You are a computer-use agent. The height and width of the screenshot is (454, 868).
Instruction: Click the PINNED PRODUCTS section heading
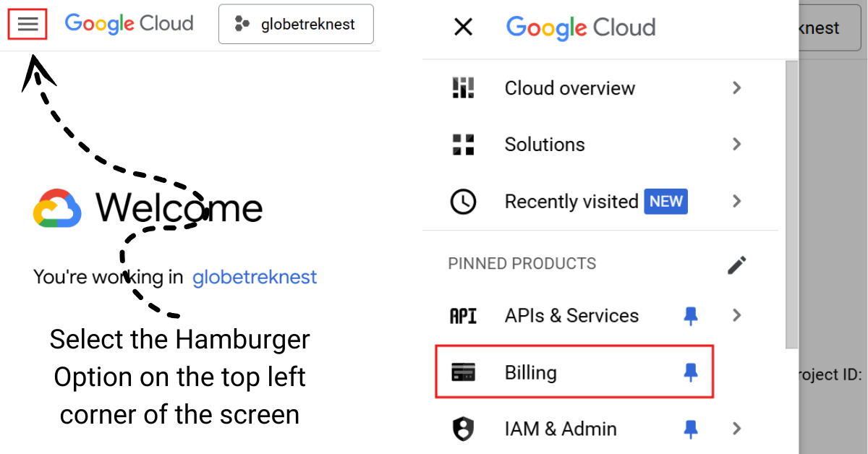[522, 263]
